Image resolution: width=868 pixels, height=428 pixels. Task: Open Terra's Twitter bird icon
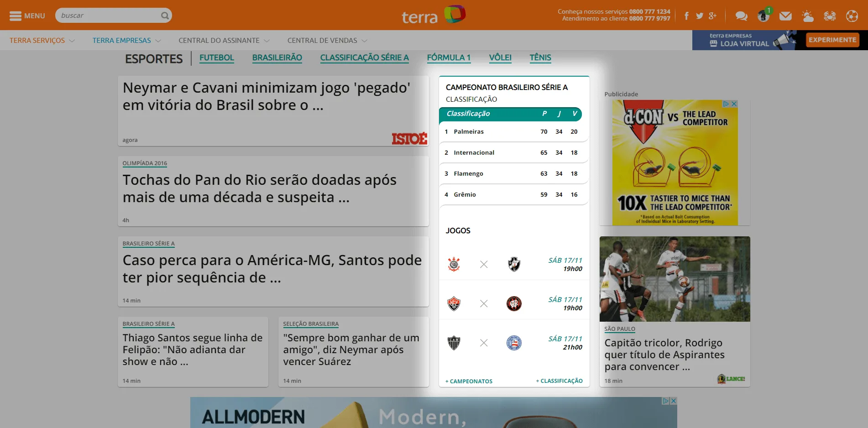(x=700, y=16)
